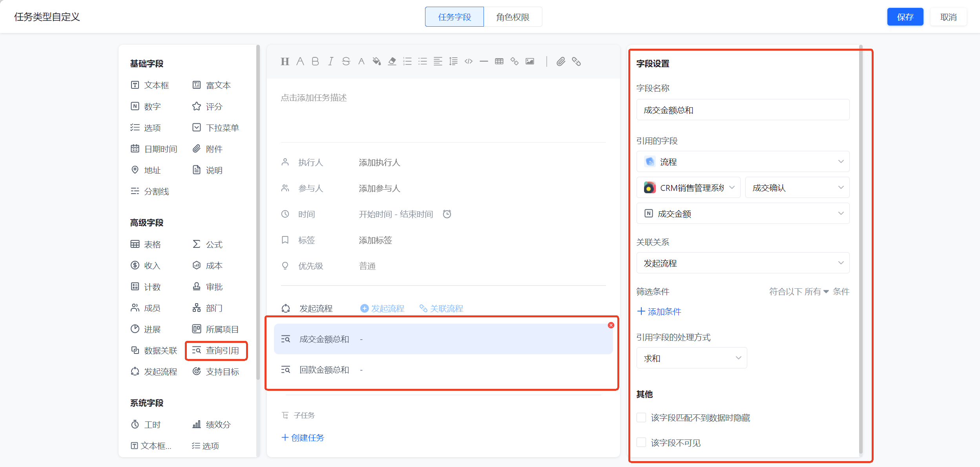
Task: Click the eraser clear-format icon
Action: (392, 61)
